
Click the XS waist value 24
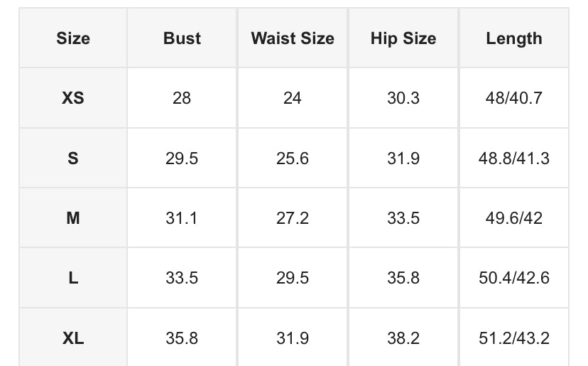coord(293,98)
